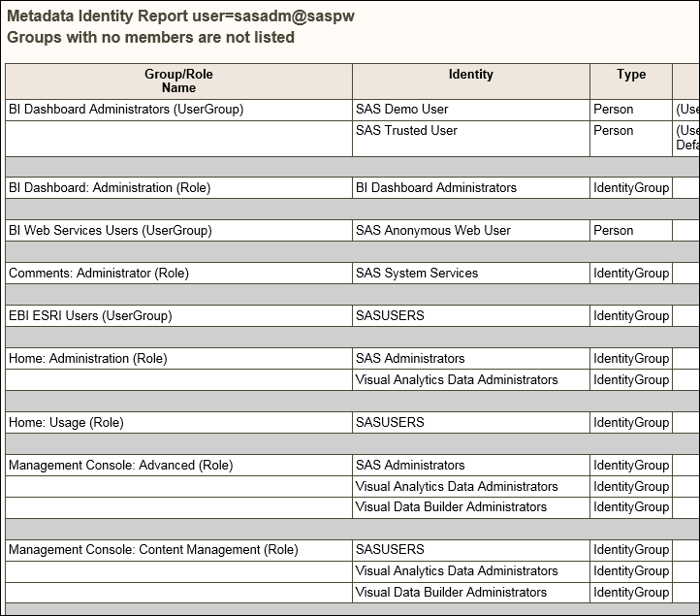Image resolution: width=700 pixels, height=616 pixels.
Task: Click the Type column header
Action: (x=630, y=75)
